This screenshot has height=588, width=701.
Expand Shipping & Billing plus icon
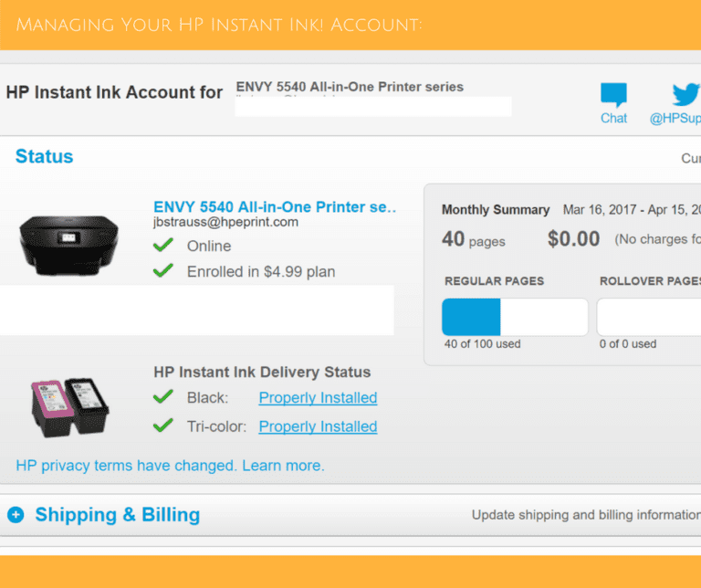tap(16, 515)
